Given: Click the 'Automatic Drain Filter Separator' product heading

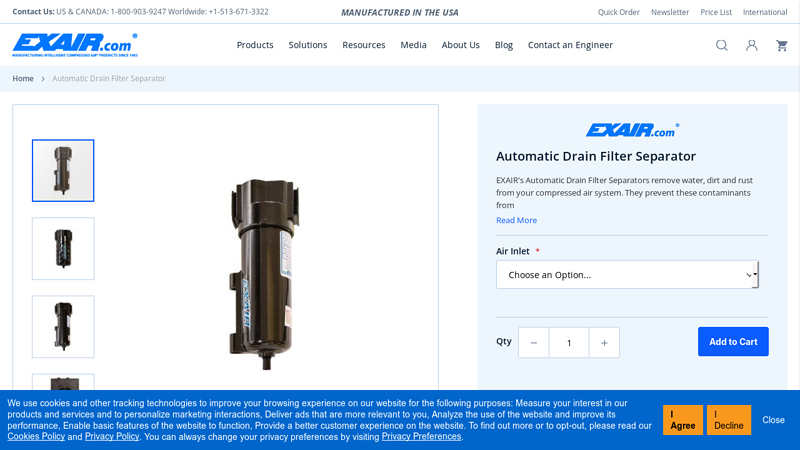Looking at the screenshot, I should [x=596, y=156].
